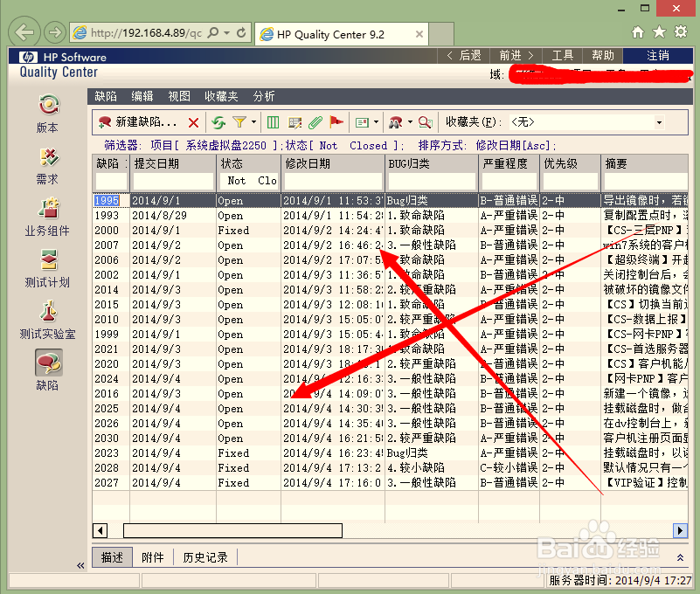
Task: Open the 缺陷 menu
Action: [x=106, y=96]
